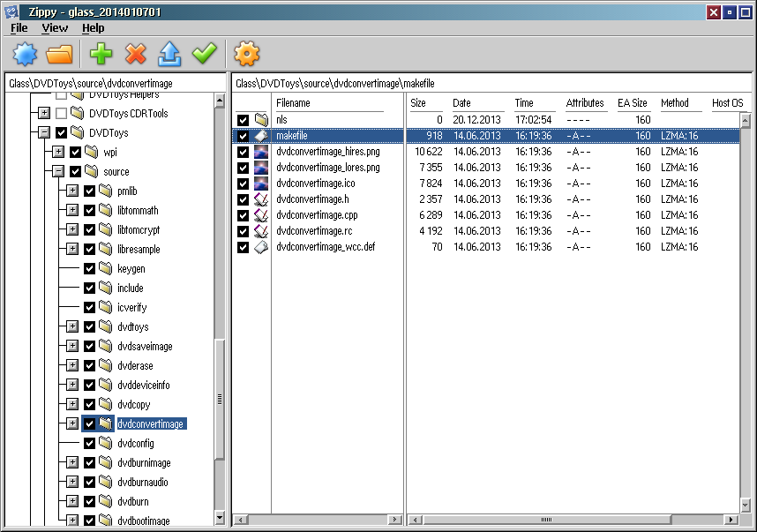Click the blue extract arrow toolbar icon
The image size is (757, 532).
169,55
